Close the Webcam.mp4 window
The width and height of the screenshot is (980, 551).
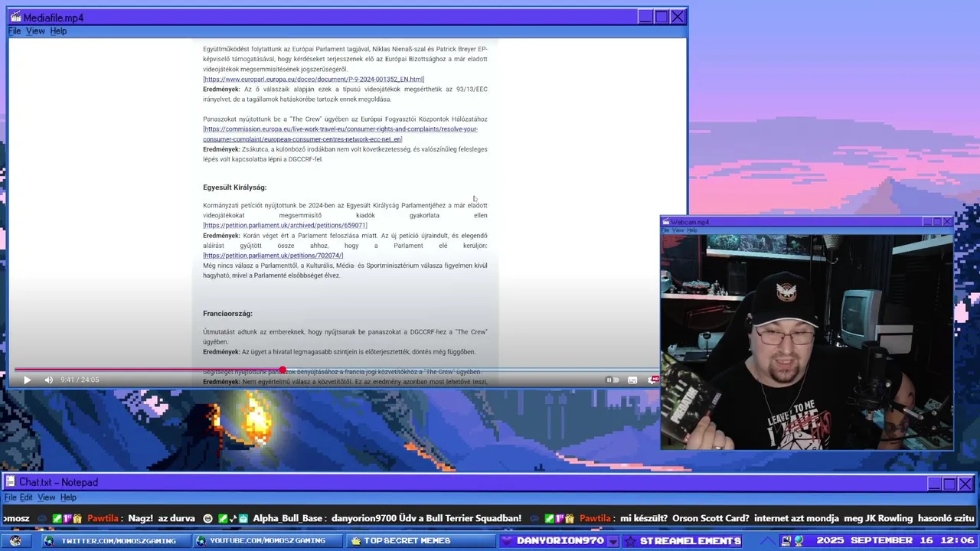947,222
